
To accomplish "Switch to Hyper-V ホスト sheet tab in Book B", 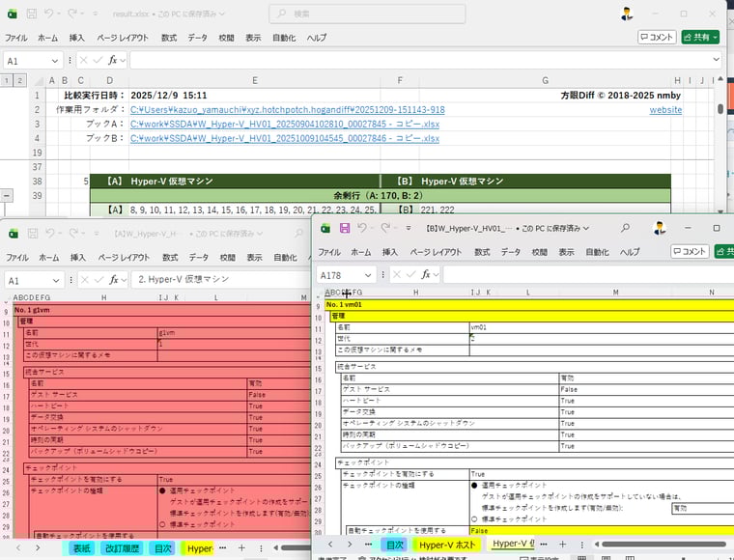I will click(x=447, y=545).
